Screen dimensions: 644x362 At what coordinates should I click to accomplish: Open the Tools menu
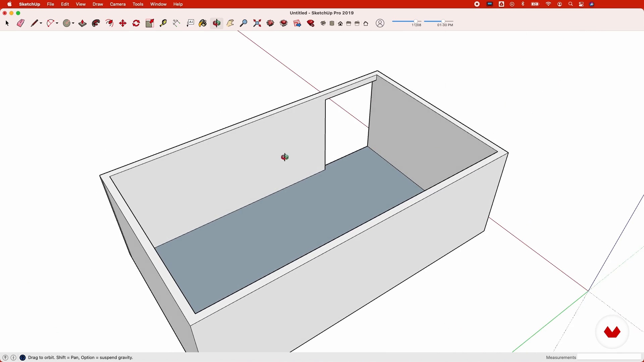[x=138, y=4]
